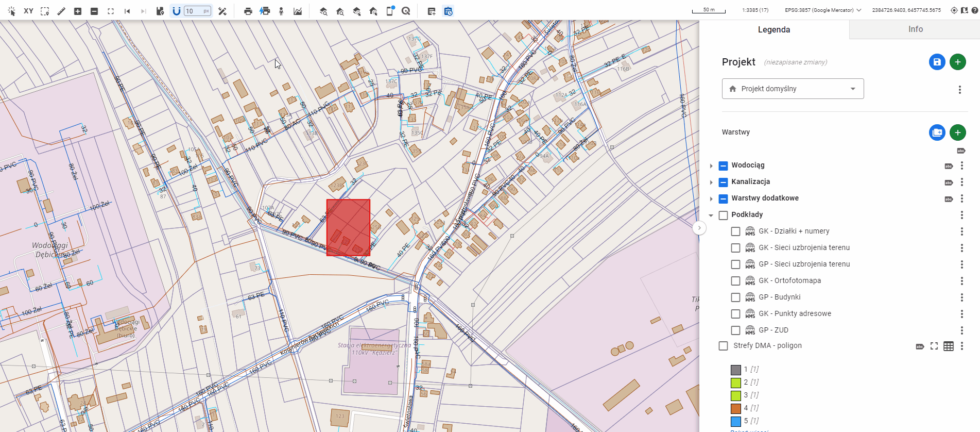Open attribute table for Strefy DMA layer
The height and width of the screenshot is (432, 980).
click(949, 346)
